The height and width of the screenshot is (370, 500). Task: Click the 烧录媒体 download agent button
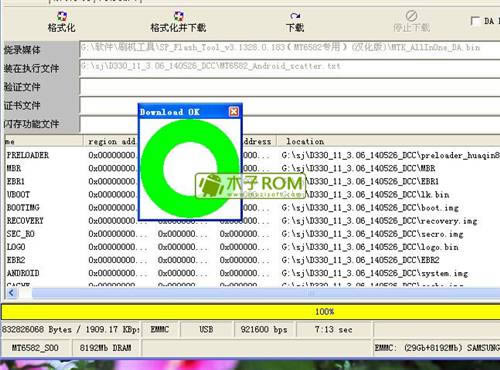40,50
